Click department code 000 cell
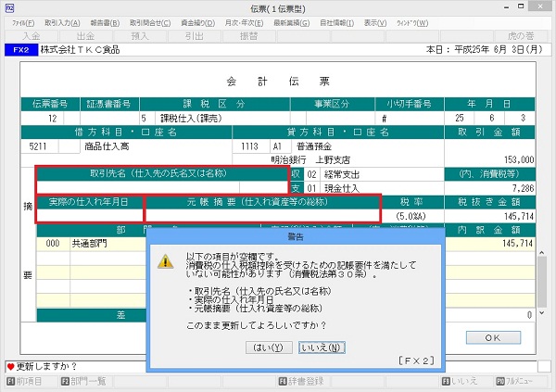Screen dimensions: 556x392 point(53,244)
